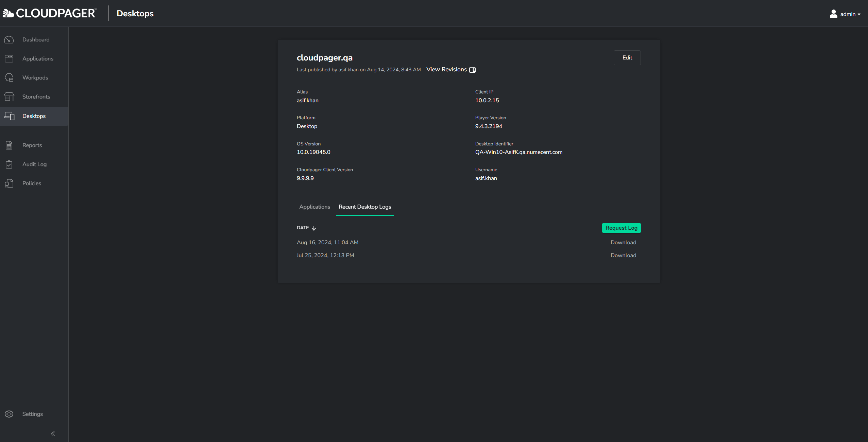Click Platform value Desktop
Screen dimensions: 868x442
pos(307,126)
